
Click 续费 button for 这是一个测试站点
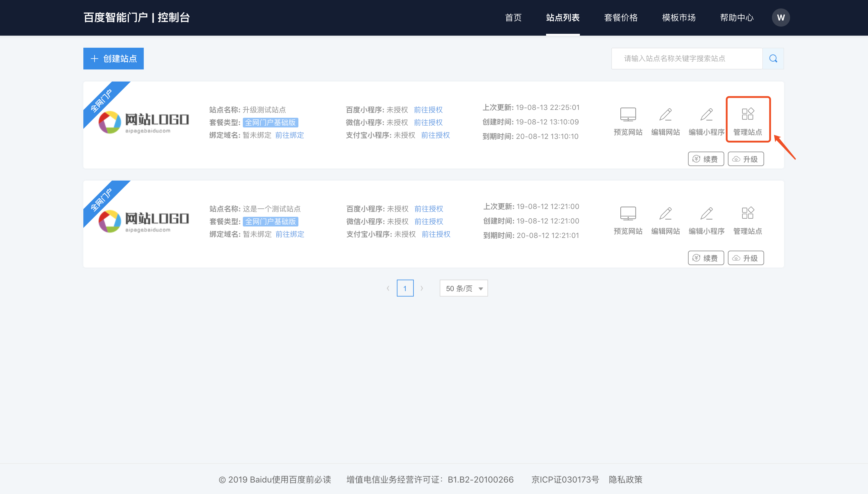pos(706,258)
